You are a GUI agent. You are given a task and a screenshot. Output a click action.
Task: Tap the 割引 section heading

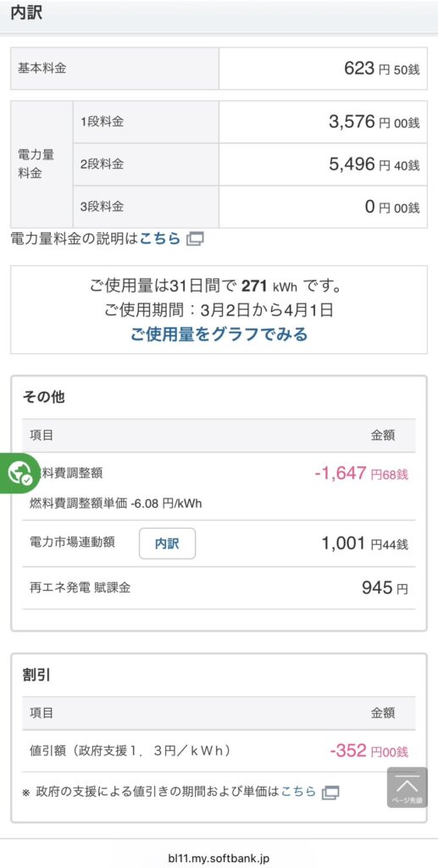click(x=36, y=675)
